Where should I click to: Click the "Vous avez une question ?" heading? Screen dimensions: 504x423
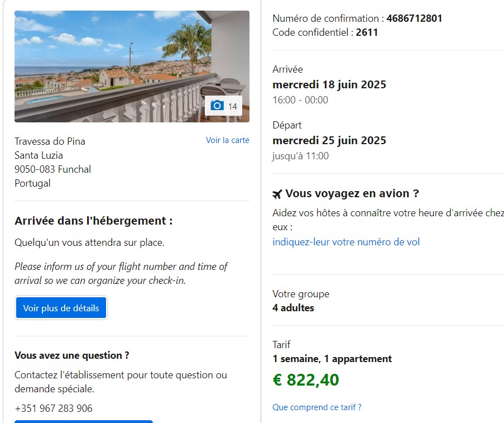point(72,355)
